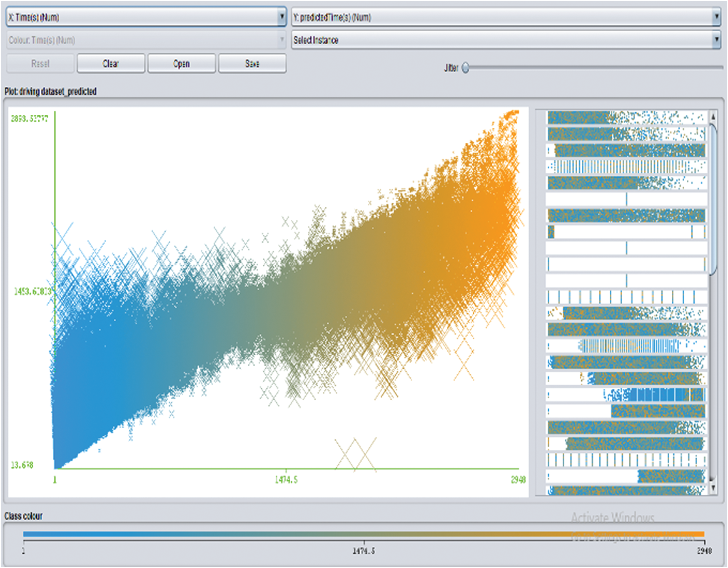Click the Save button
Viewport: 728px width, 568px height.
252,64
